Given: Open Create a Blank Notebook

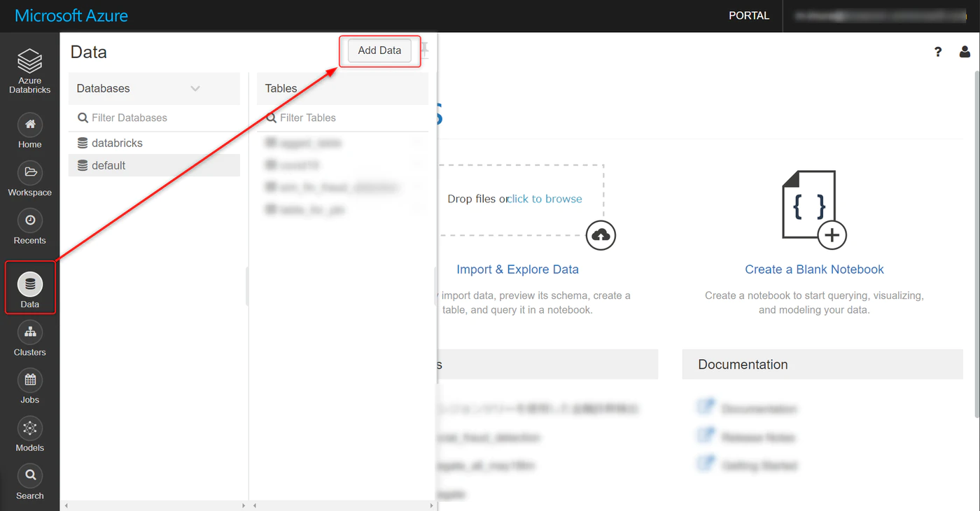Looking at the screenshot, I should point(814,269).
